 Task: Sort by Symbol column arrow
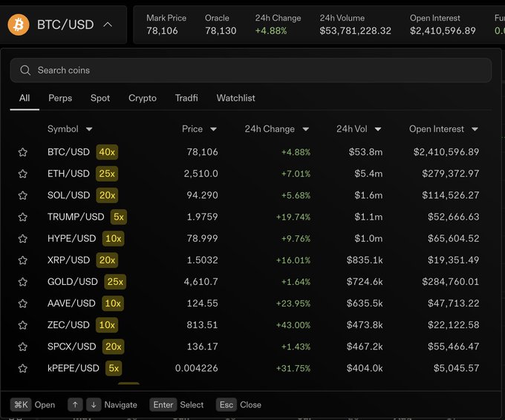[x=89, y=129]
